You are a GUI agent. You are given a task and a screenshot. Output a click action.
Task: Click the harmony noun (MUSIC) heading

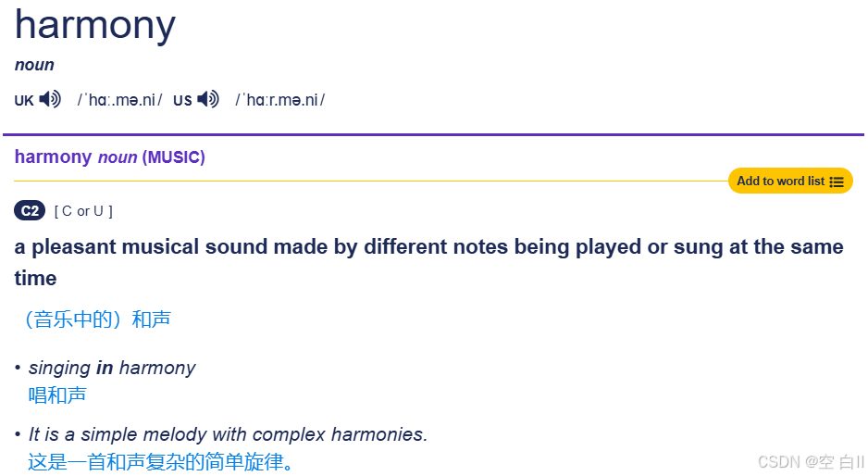tap(109, 157)
